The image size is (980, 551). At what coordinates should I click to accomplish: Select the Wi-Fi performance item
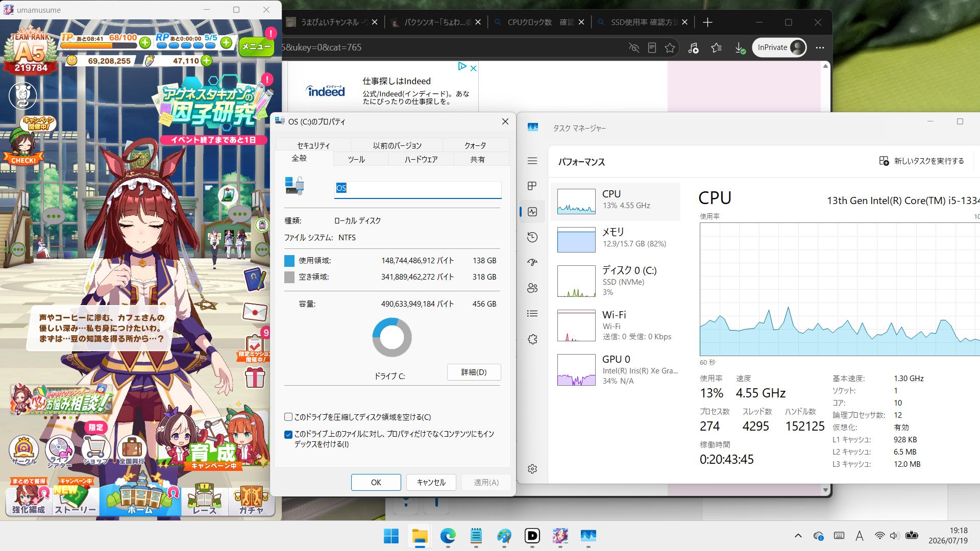(616, 325)
